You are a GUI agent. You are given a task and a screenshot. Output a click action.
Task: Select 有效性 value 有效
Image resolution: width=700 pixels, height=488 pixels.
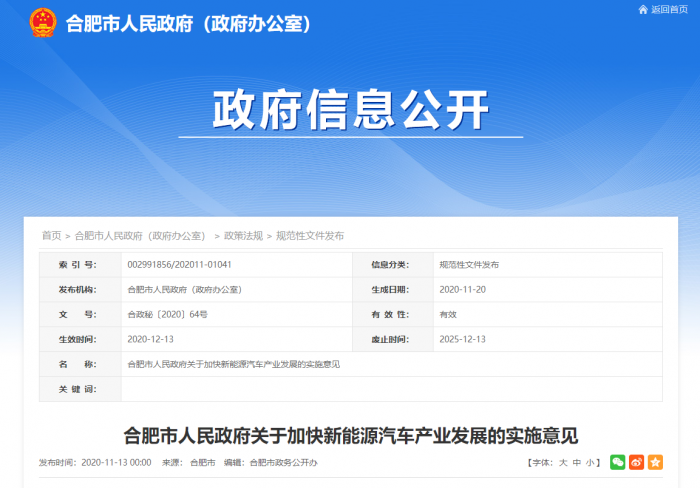448,314
